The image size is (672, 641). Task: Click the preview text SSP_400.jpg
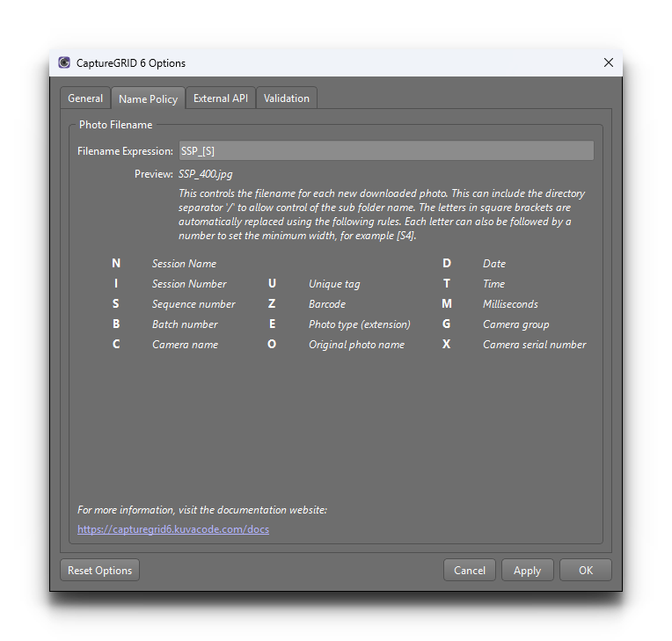tap(206, 174)
